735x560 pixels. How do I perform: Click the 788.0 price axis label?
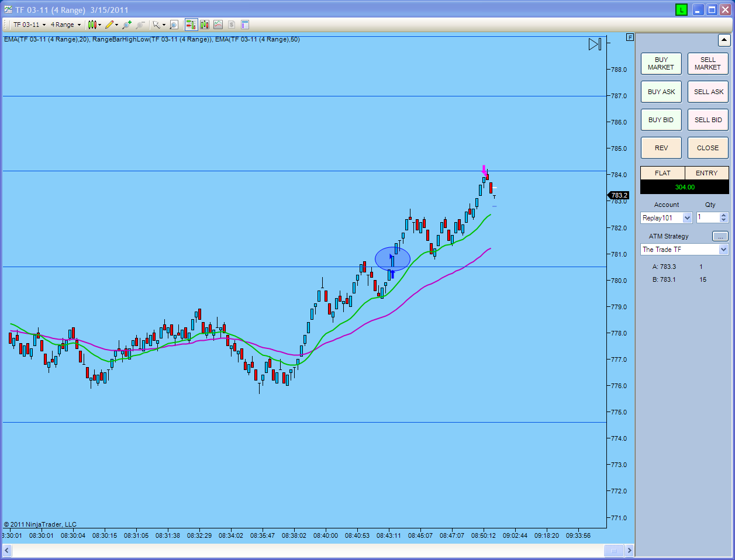click(619, 70)
